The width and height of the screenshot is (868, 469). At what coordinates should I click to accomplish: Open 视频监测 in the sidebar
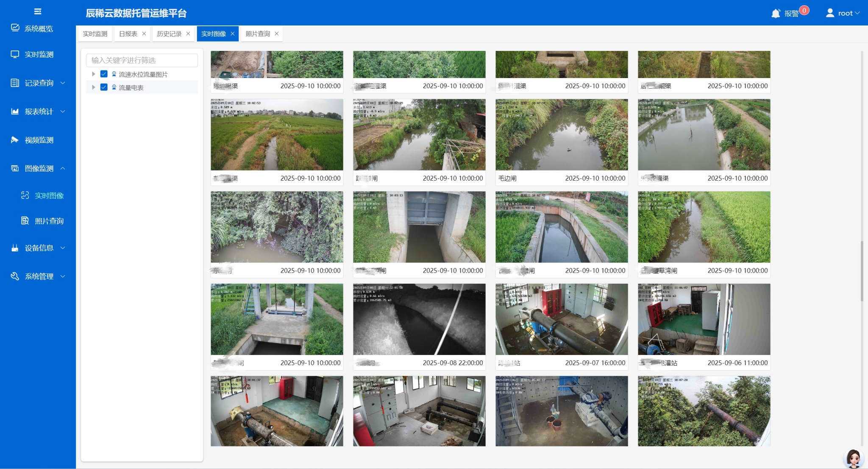tap(39, 140)
